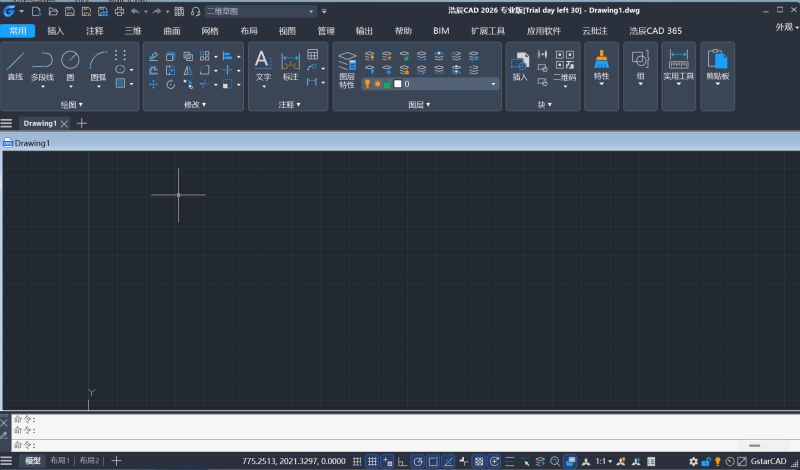Screen dimensions: 800x470
Task: Expand the 修改 (Modify) panel
Action: coord(195,105)
